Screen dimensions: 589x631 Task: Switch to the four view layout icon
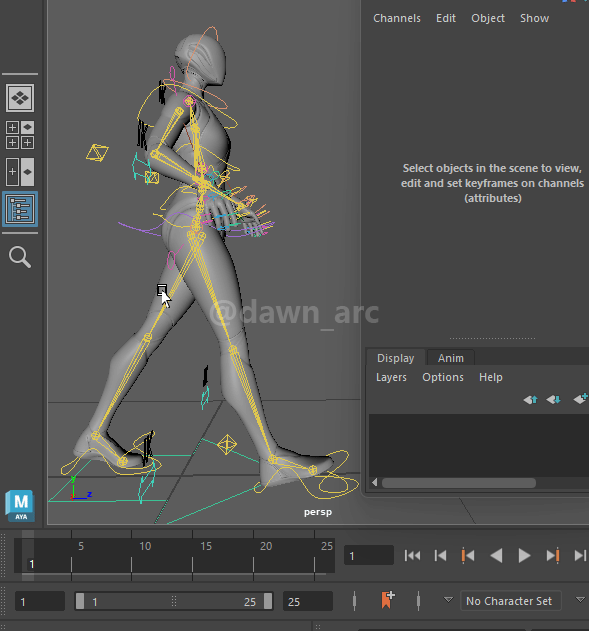[x=20, y=135]
